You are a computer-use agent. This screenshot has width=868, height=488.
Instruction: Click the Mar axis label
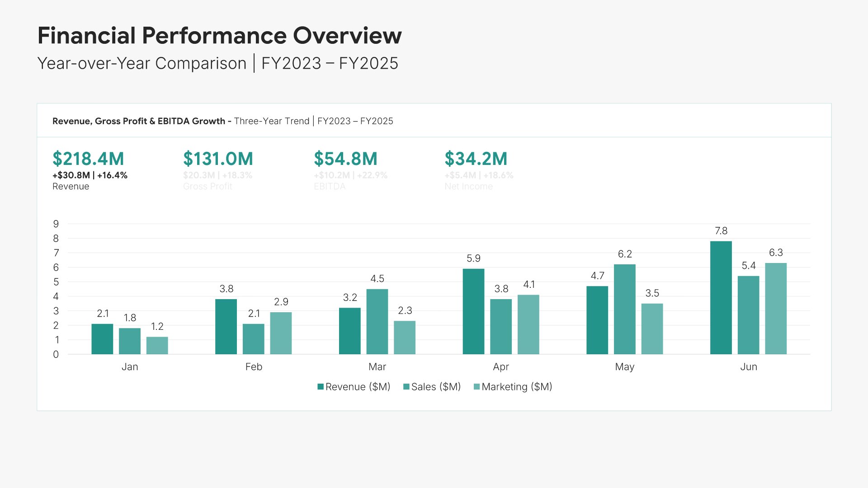pyautogui.click(x=377, y=367)
